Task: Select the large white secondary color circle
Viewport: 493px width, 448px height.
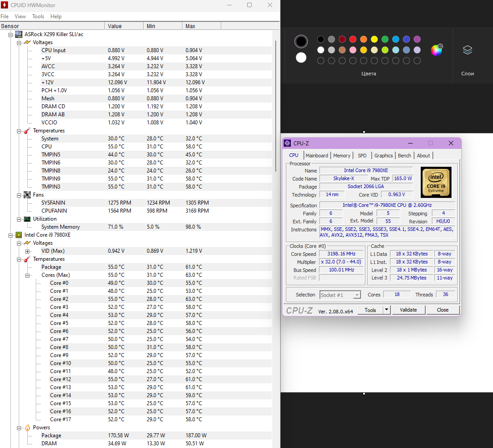Action: coord(301,58)
